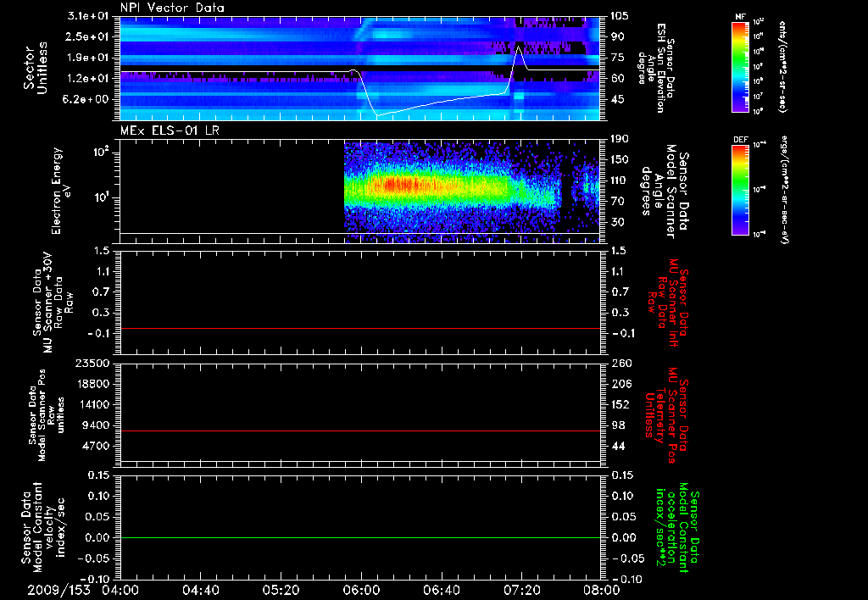868x600 pixels.
Task: Click the 'NF' label above the color bar
Action: click(740, 17)
